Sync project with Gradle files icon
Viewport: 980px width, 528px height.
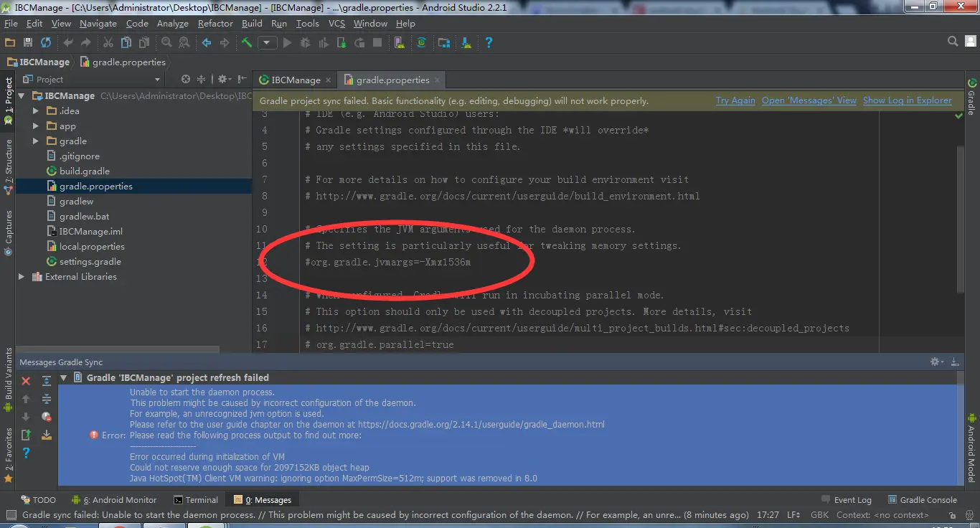click(x=422, y=43)
